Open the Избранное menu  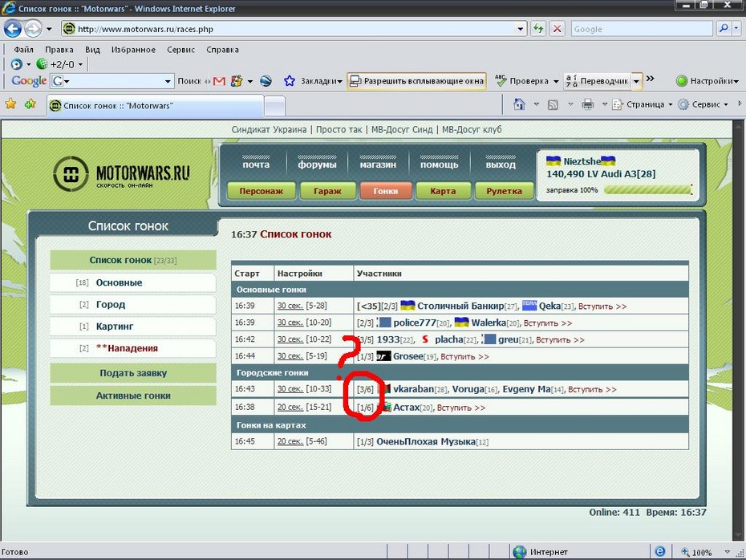coord(133,50)
